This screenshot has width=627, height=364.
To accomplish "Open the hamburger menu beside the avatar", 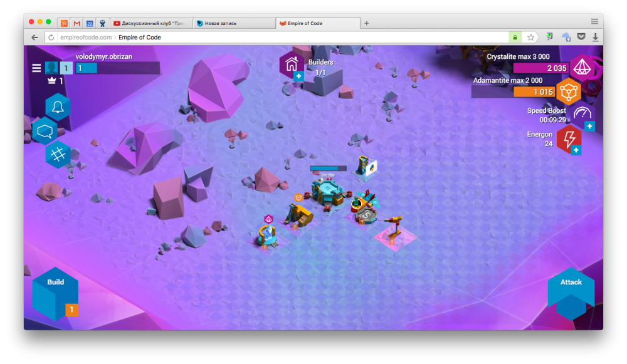I will [36, 68].
